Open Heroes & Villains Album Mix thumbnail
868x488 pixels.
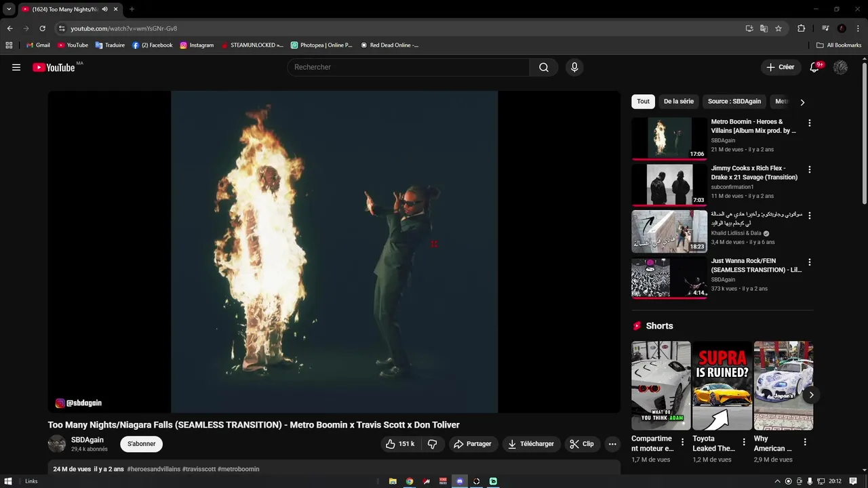click(x=669, y=138)
